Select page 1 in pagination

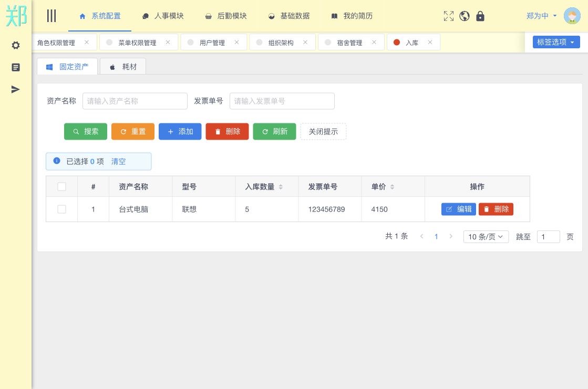tap(436, 236)
